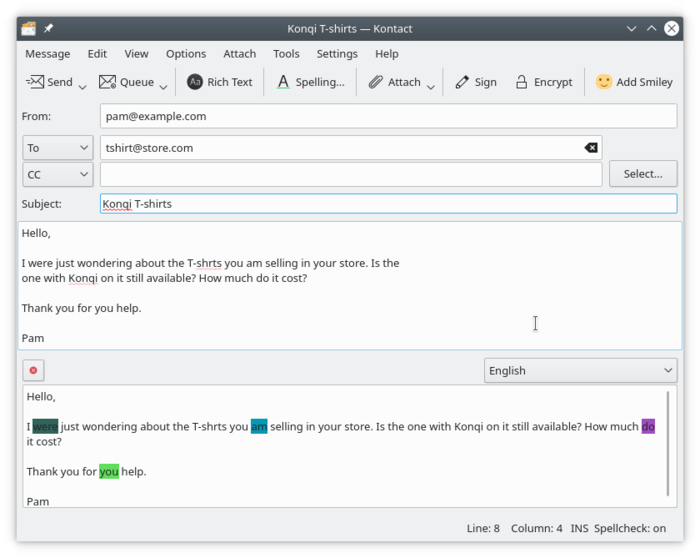The width and height of the screenshot is (700, 558).
Task: Clear the To recipient field
Action: pyautogui.click(x=591, y=148)
